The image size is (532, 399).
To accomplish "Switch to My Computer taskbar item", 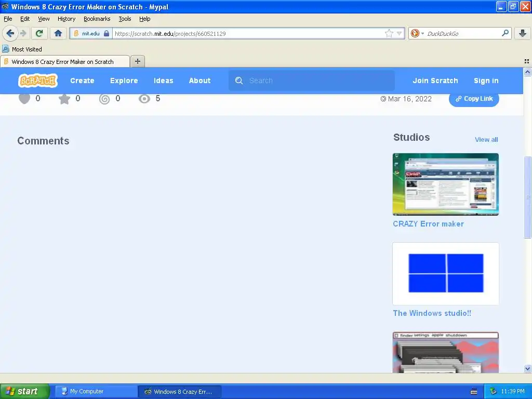I will point(96,391).
